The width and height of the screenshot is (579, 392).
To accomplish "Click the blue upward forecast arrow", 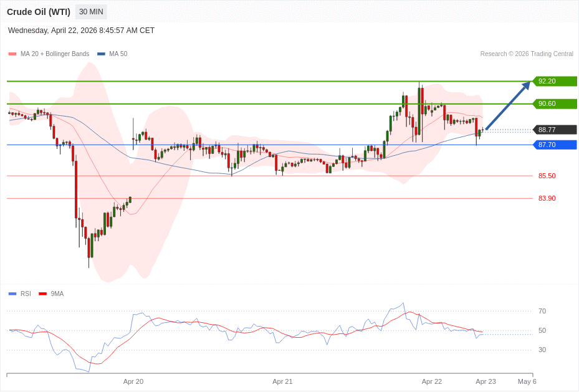I will 508,106.
